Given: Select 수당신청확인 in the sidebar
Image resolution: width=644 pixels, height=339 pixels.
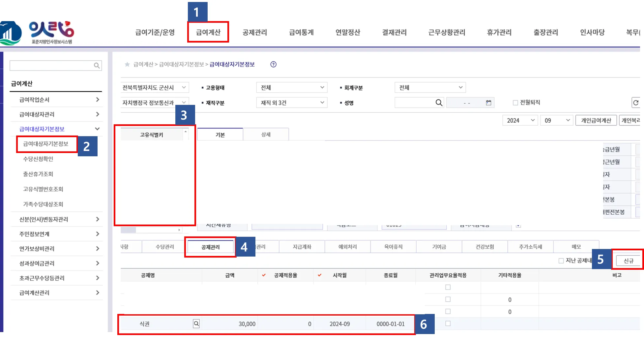Looking at the screenshot, I should (x=38, y=159).
